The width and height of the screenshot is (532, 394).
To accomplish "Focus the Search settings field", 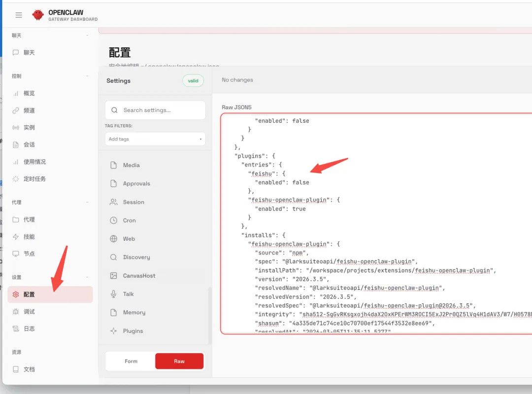I will 155,110.
